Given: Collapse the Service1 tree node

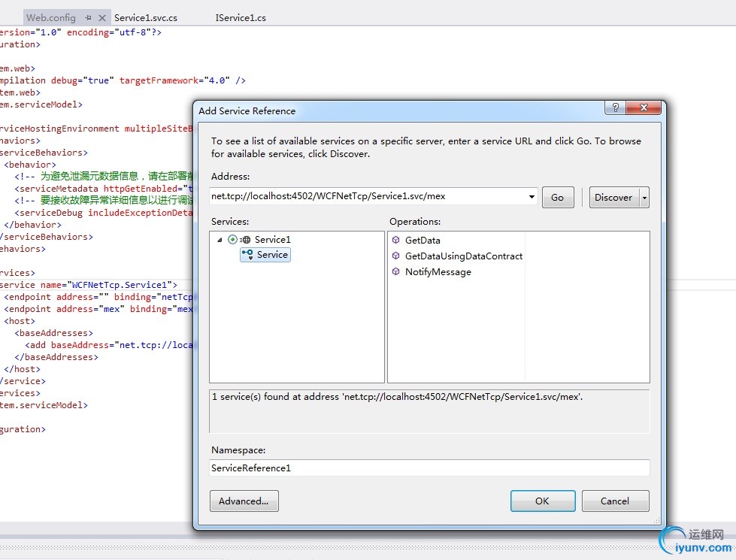Looking at the screenshot, I should coord(220,240).
